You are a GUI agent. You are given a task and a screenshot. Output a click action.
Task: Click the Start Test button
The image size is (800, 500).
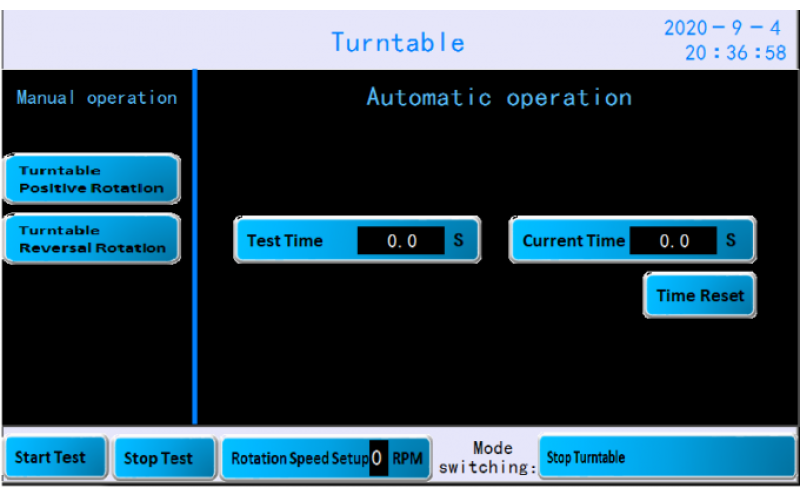pos(56,457)
